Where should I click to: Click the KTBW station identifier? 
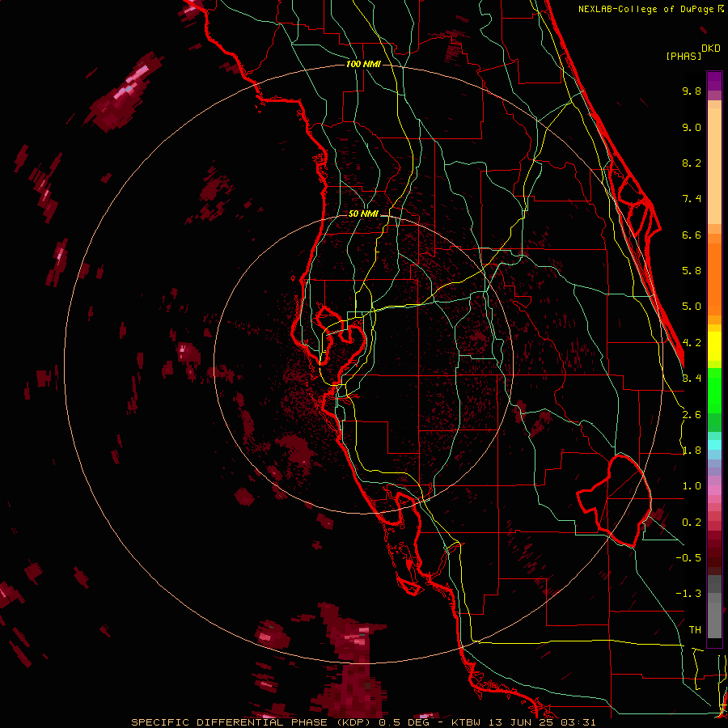coord(466,722)
